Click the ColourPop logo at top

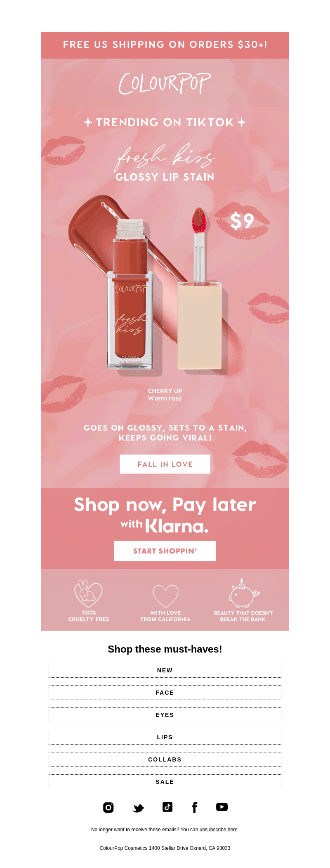165,83
